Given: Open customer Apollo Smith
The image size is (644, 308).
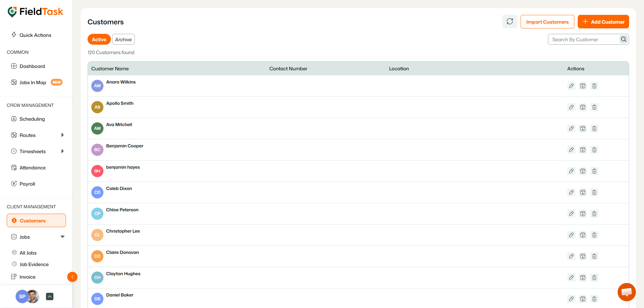Looking at the screenshot, I should (x=120, y=103).
